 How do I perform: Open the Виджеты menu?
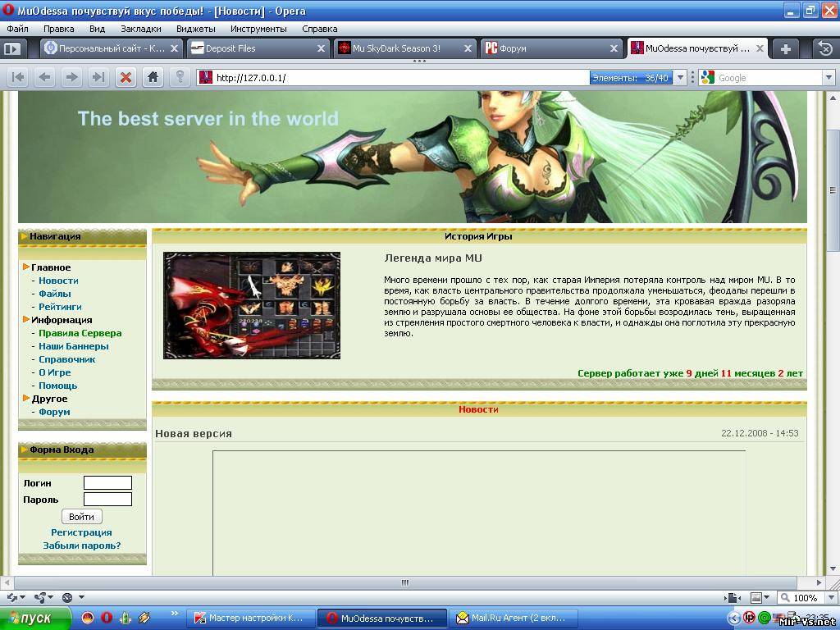coord(196,29)
